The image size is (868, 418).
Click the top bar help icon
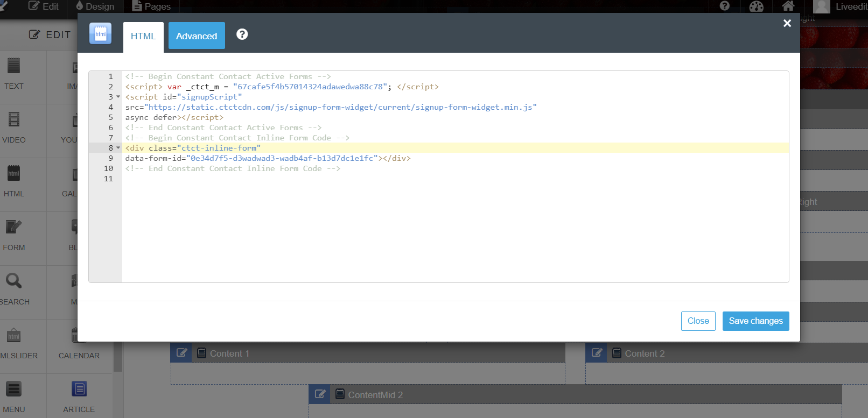point(725,6)
